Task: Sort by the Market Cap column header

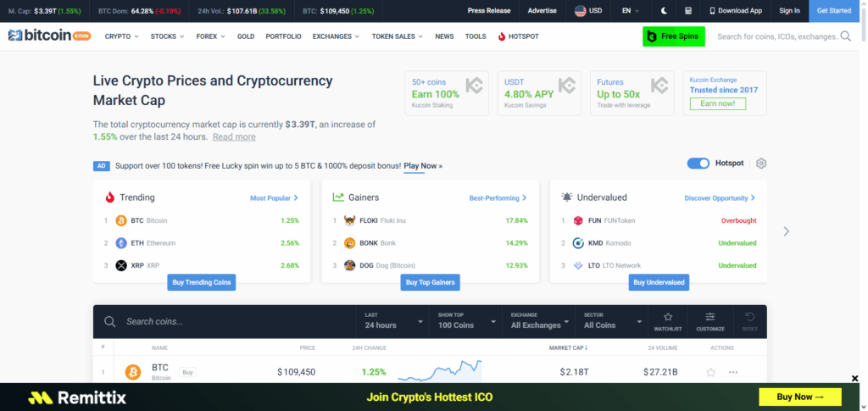Action: (569, 348)
